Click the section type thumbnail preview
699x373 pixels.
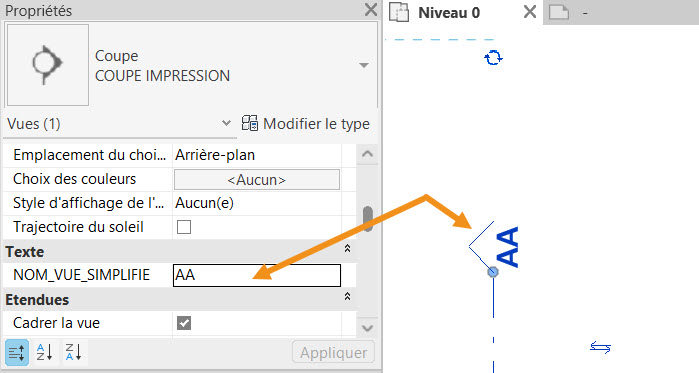click(48, 65)
